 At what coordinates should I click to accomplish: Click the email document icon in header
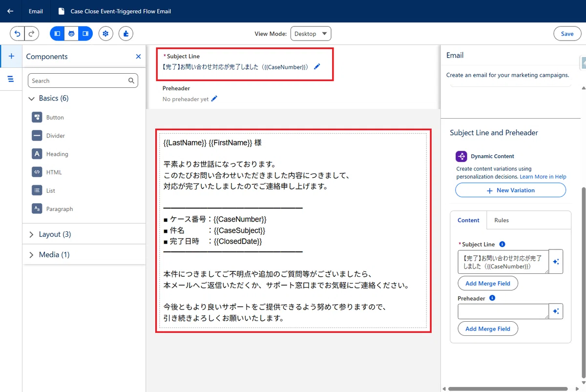pyautogui.click(x=61, y=11)
